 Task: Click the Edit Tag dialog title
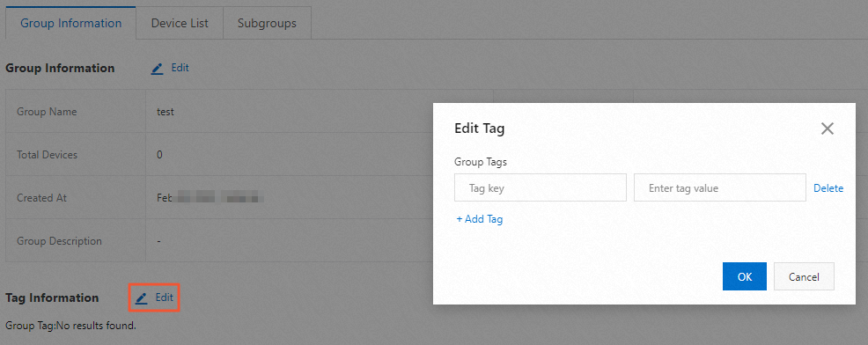tap(480, 129)
